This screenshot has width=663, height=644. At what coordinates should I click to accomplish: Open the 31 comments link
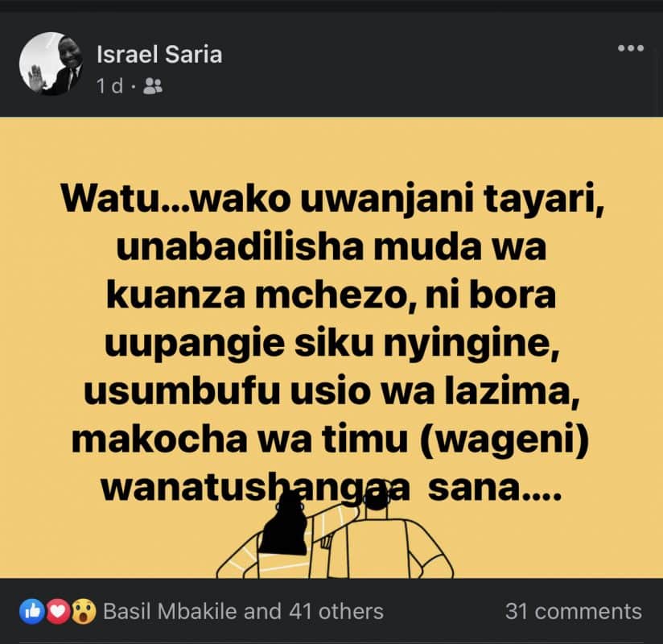574,612
